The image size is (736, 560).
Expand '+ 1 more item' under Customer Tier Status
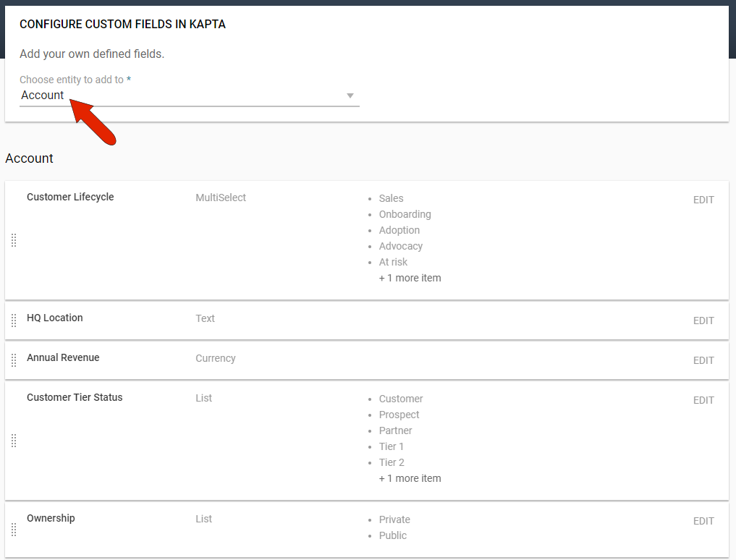coord(410,478)
